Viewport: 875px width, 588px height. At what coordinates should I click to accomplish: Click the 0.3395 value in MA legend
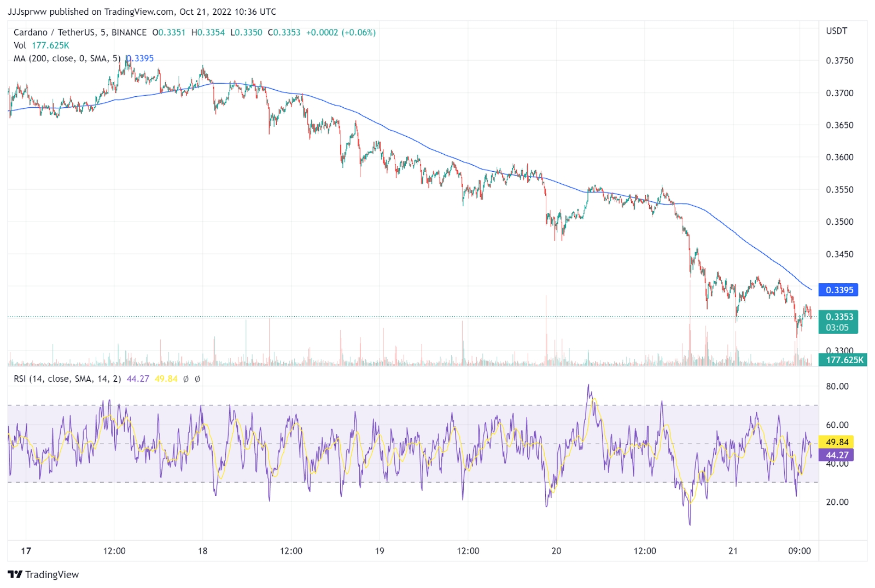pos(141,59)
